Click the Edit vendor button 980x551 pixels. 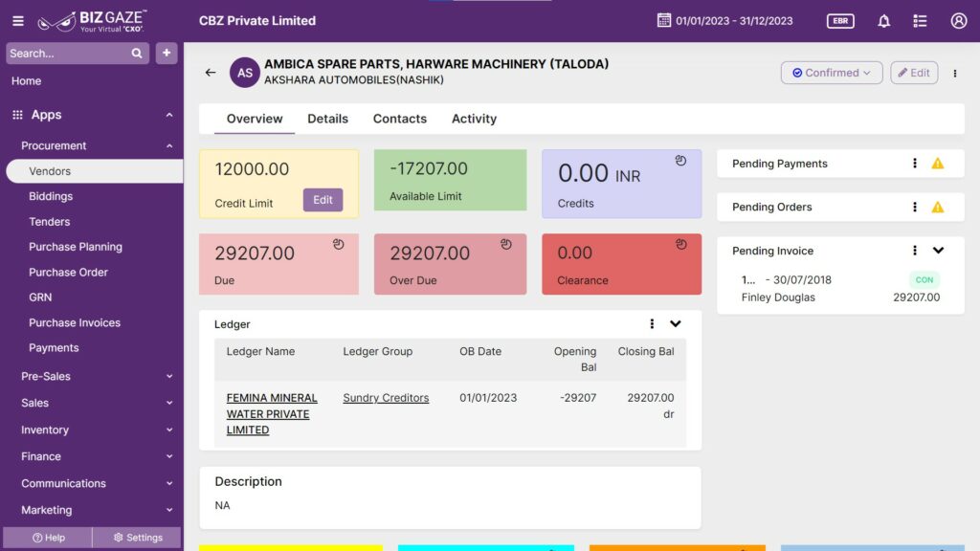(914, 73)
